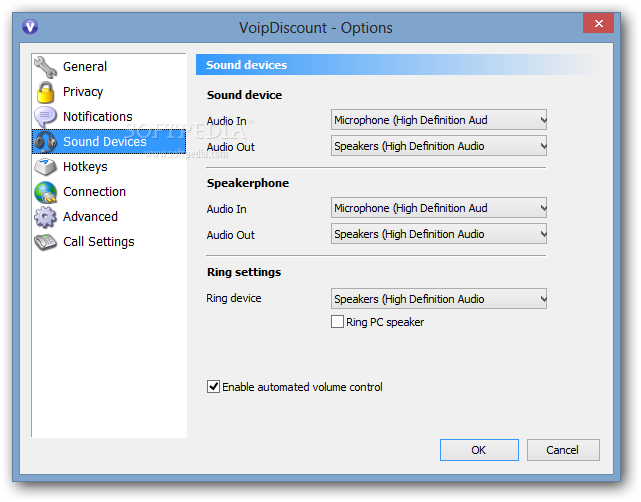This screenshot has height=502, width=641.
Task: Click the Sound Devices headset icon
Action: click(45, 142)
